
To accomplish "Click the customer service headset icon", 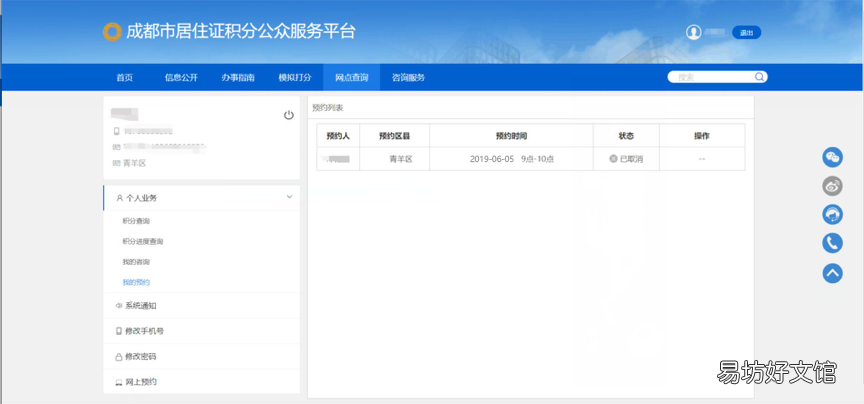I will pyautogui.click(x=833, y=214).
